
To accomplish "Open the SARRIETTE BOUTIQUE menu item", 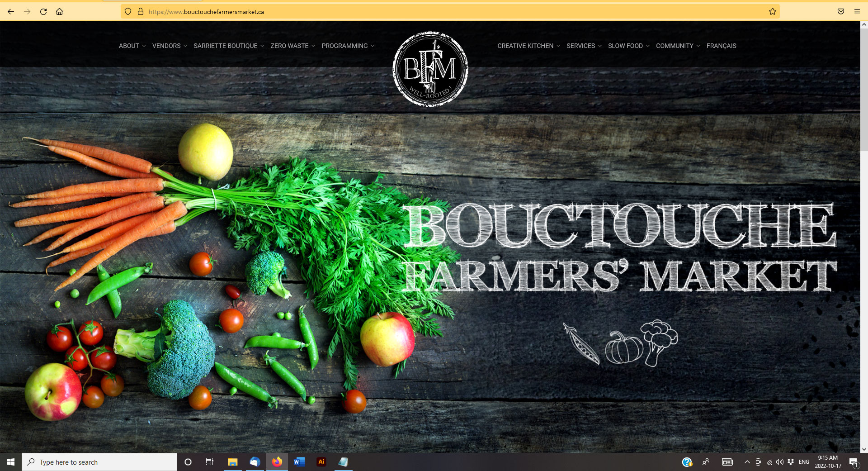I will pos(226,46).
